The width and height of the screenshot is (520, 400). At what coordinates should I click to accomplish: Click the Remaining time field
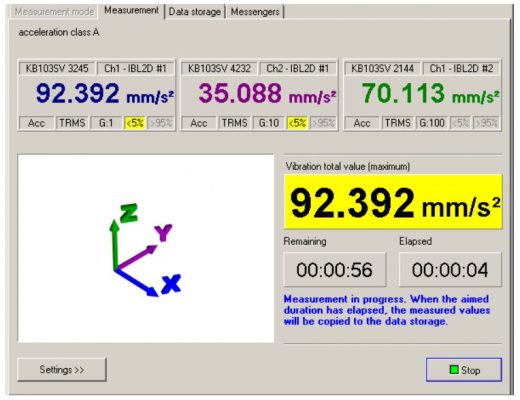tap(334, 269)
